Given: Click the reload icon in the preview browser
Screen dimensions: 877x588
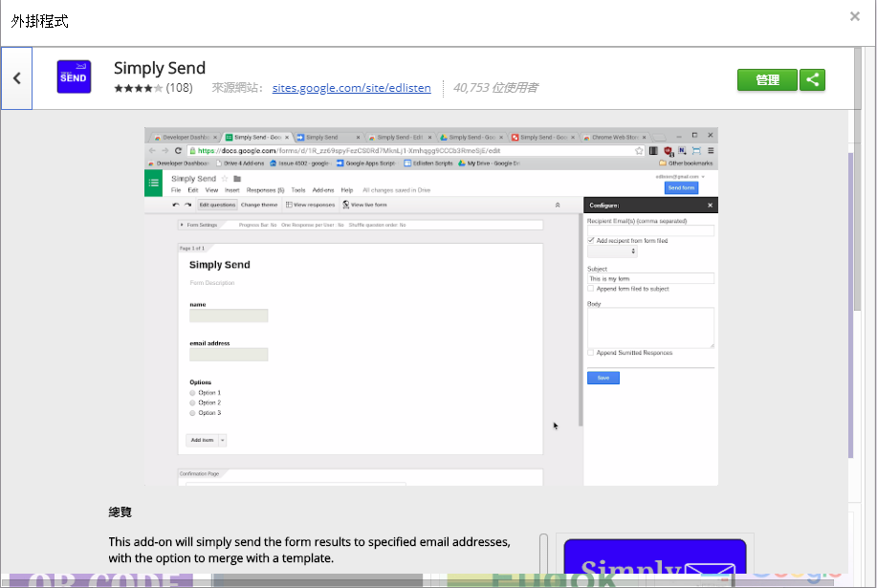Looking at the screenshot, I should pos(178,150).
